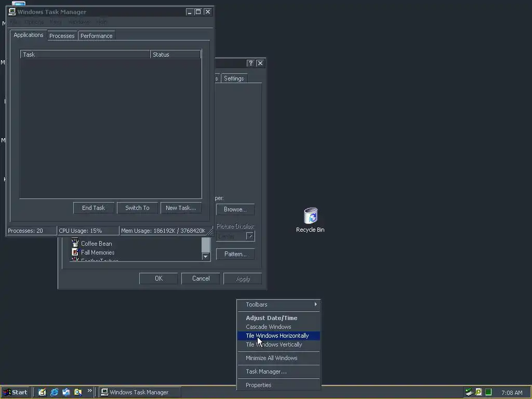Choose Properties from context menu

tap(278, 385)
